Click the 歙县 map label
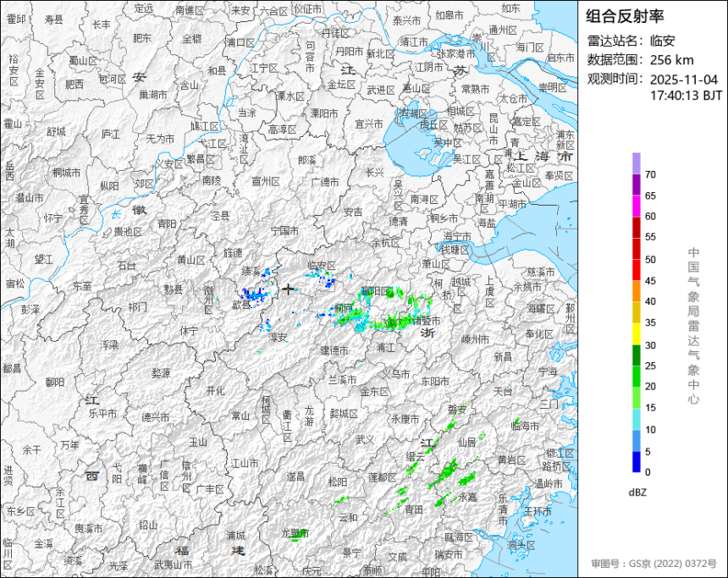 point(241,305)
